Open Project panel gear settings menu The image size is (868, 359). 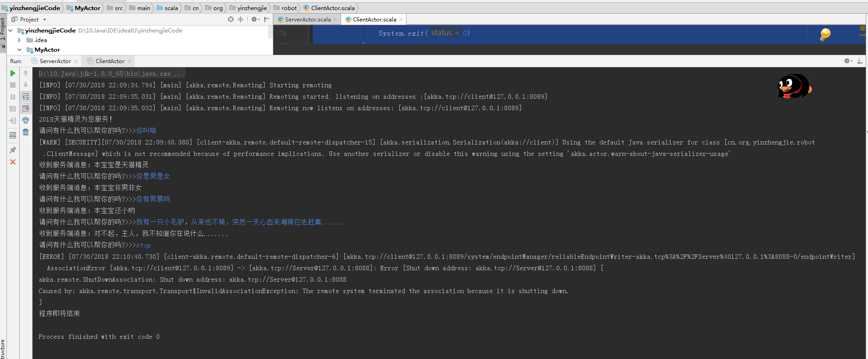255,19
